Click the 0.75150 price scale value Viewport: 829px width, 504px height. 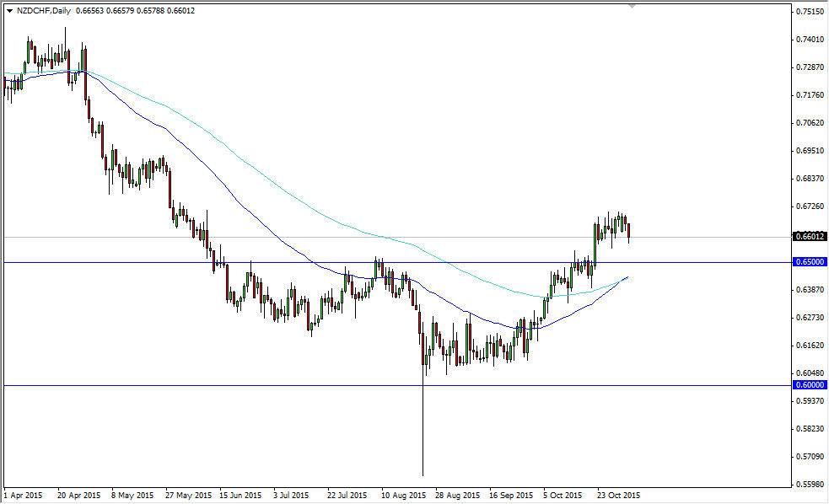pyautogui.click(x=810, y=11)
